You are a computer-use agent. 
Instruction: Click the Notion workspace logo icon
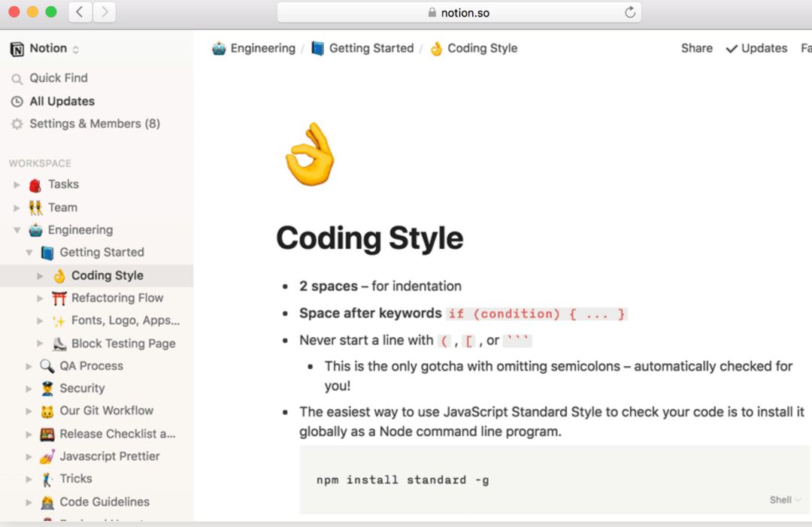click(17, 49)
